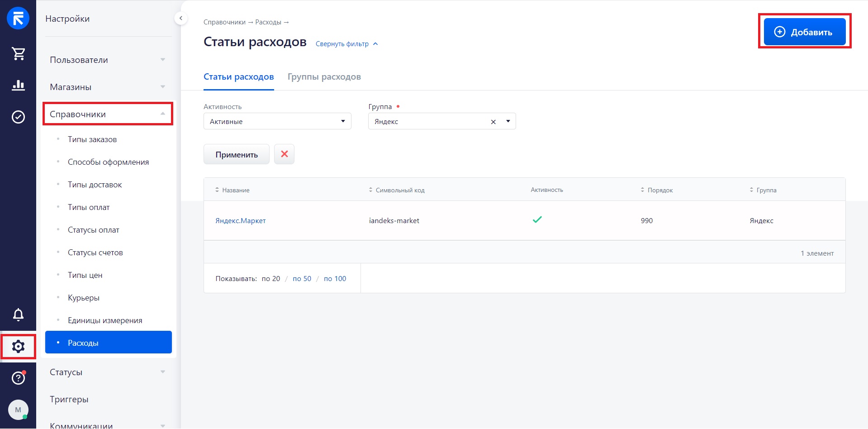
Task: Open Типы цен reference
Action: [85, 275]
